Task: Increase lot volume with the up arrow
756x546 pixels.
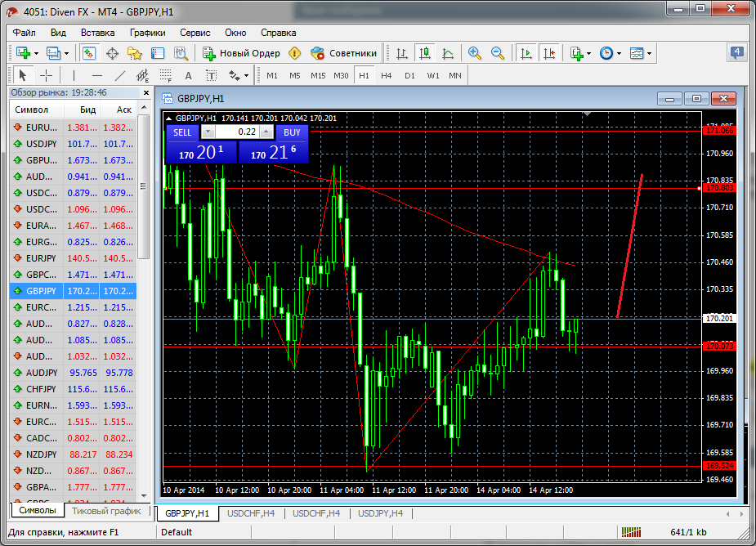Action: coord(266,132)
